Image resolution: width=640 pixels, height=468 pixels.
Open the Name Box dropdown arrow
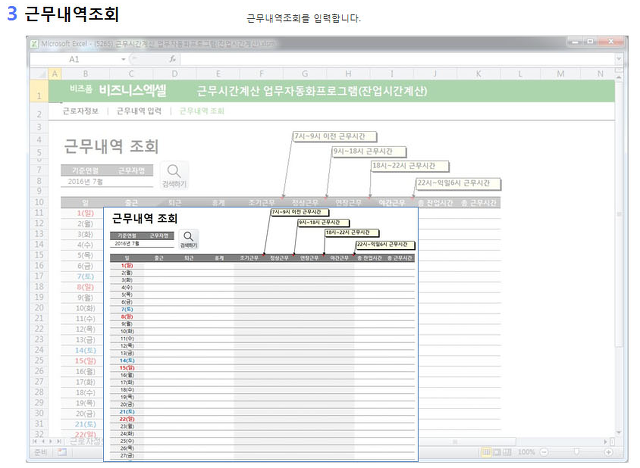tap(123, 60)
